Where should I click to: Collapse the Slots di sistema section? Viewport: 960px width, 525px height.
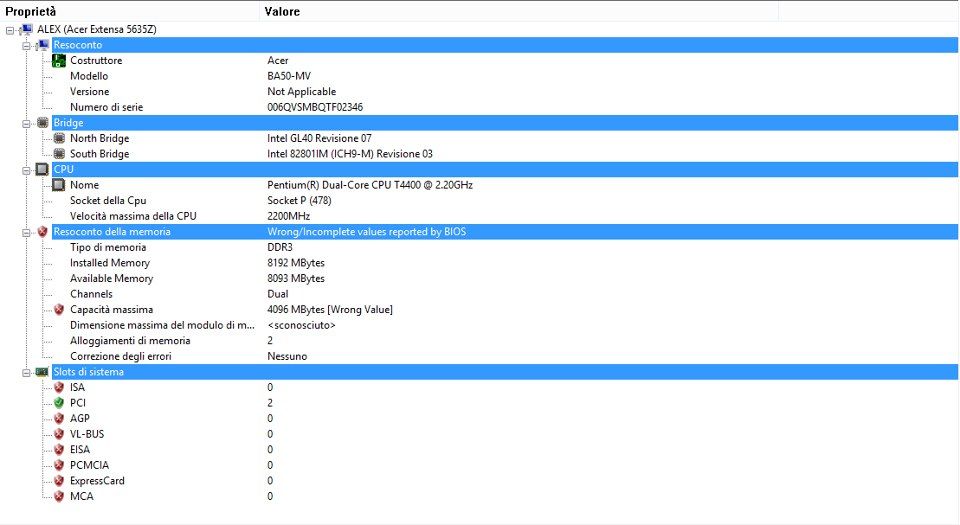(x=26, y=373)
